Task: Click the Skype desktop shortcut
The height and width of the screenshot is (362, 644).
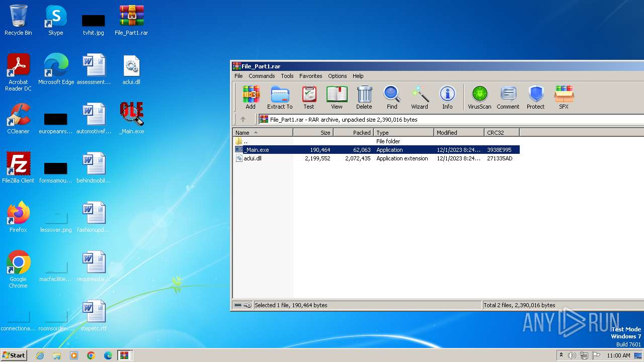Action: (x=55, y=20)
